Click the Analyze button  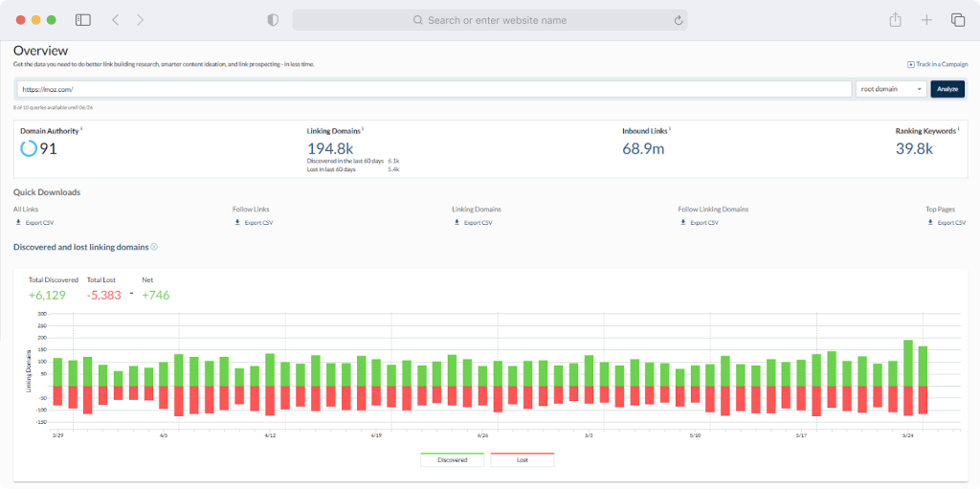(x=947, y=89)
